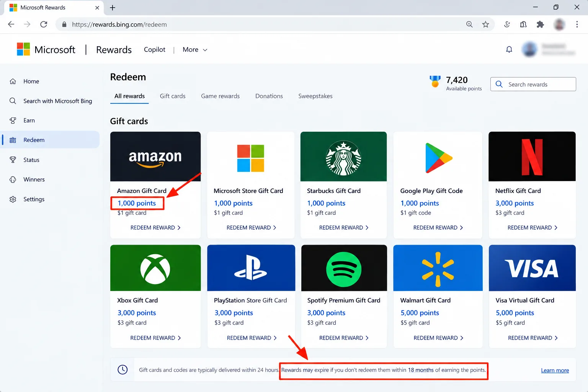Screen dimensions: 588x392
Task: Click the Home sidebar icon
Action: point(13,81)
